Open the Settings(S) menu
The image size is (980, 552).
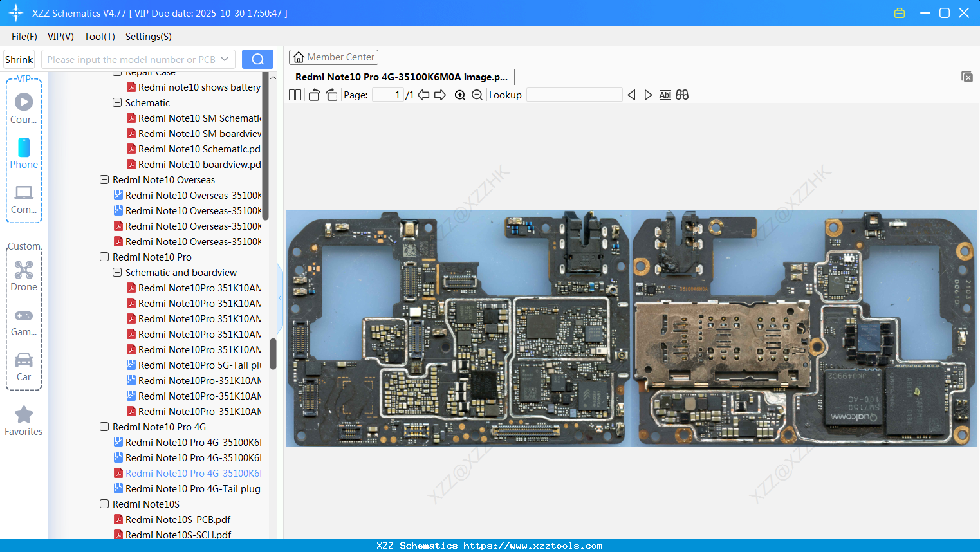[148, 37]
